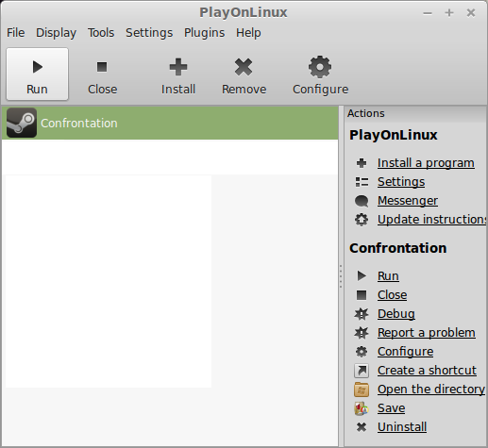Open the Settings menu in menu bar
488x448 pixels.
click(x=149, y=33)
